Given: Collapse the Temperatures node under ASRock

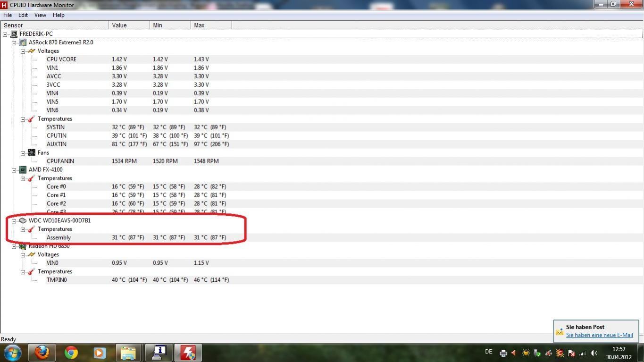Looking at the screenshot, I should pyautogui.click(x=23, y=119).
